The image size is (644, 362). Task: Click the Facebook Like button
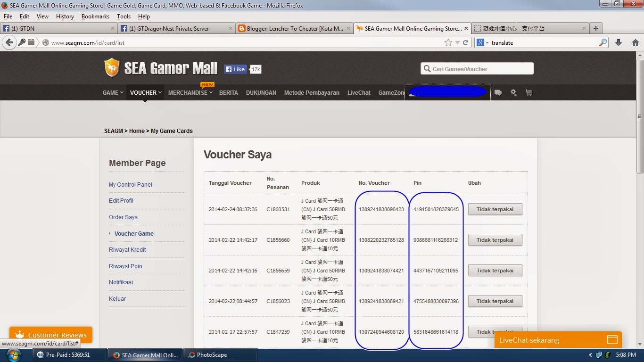pyautogui.click(x=235, y=69)
